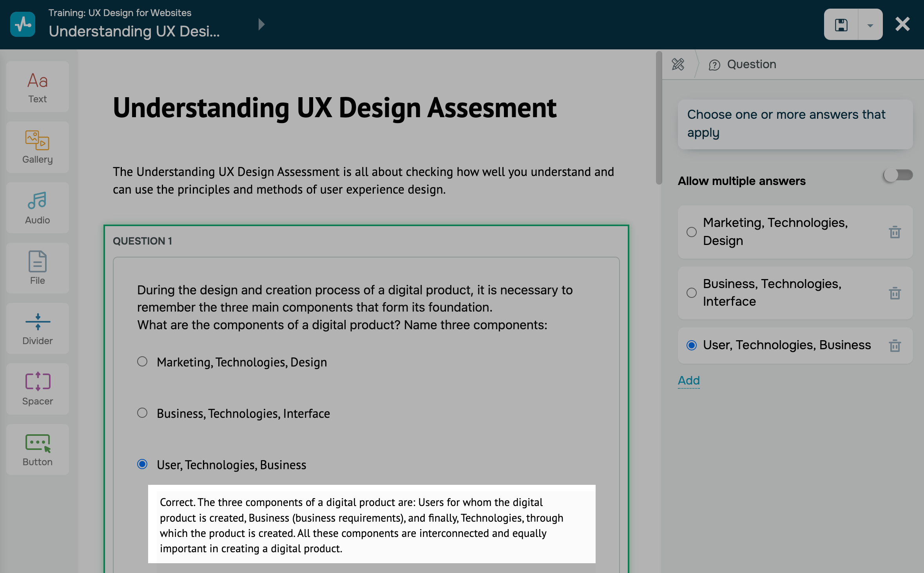Viewport: 924px width, 573px height.
Task: Remove the 'Business, Technologies, Interface' answer option
Action: tap(895, 293)
